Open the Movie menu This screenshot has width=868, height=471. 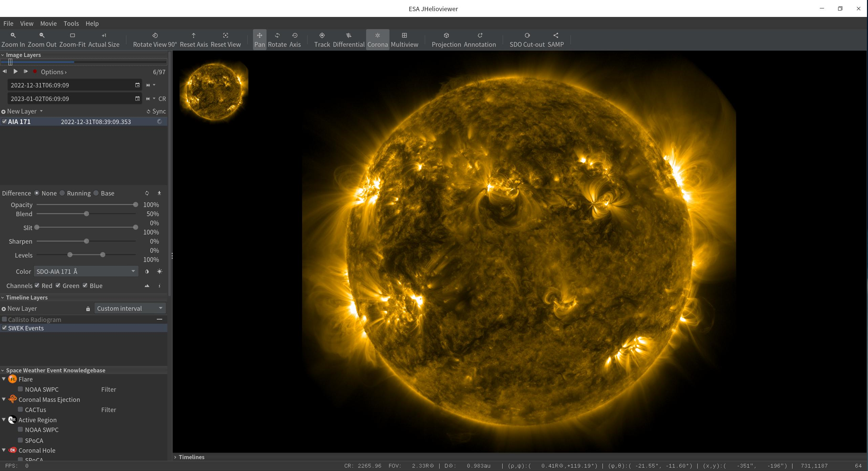pos(48,23)
